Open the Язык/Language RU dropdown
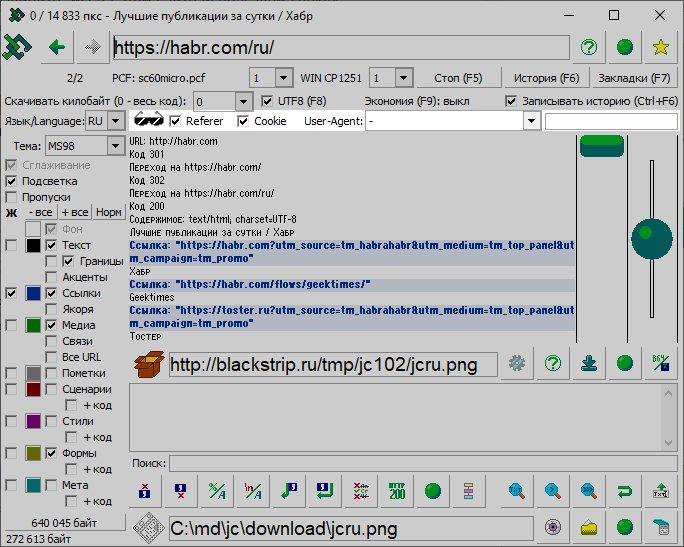684x547 pixels. coord(116,121)
